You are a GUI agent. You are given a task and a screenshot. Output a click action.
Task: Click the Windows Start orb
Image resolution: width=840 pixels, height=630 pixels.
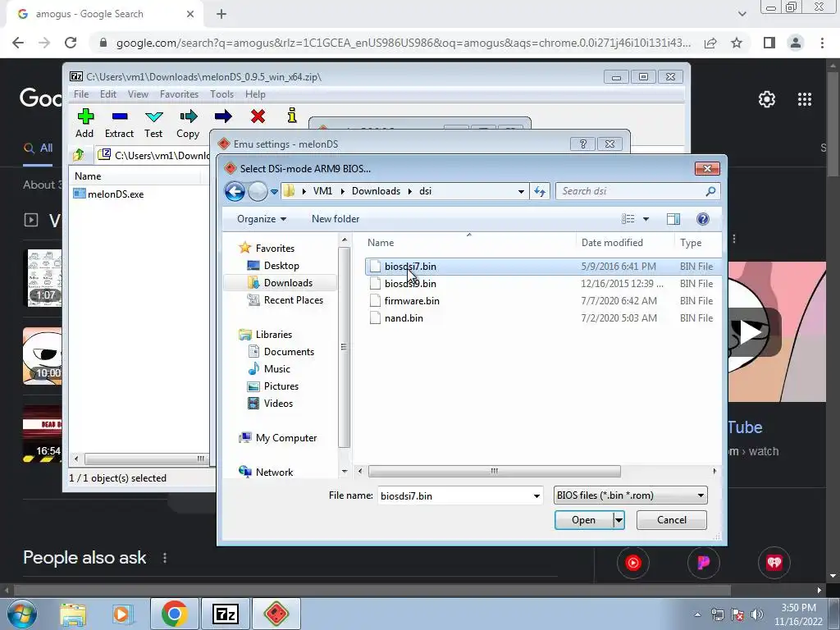pyautogui.click(x=21, y=614)
